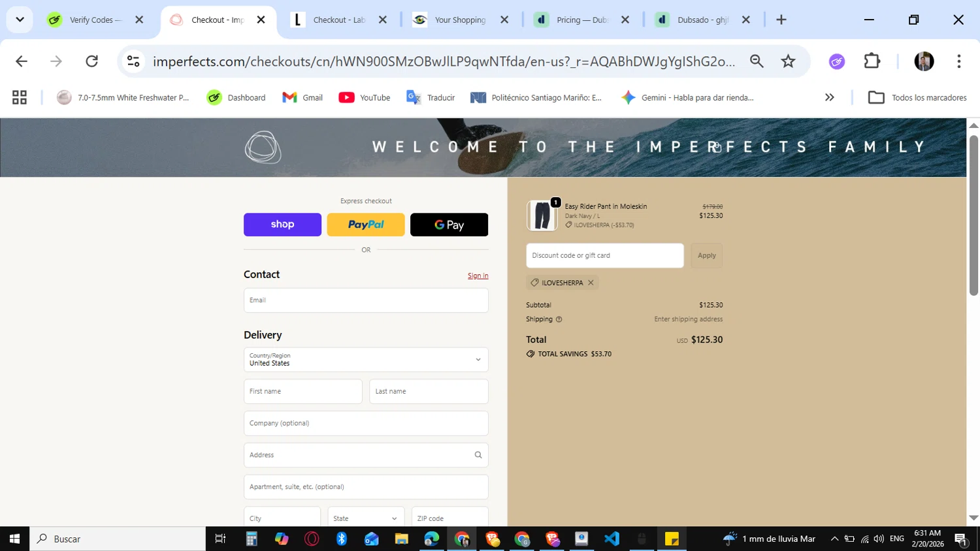Click the Last name field
This screenshot has height=551, width=980.
tap(429, 392)
